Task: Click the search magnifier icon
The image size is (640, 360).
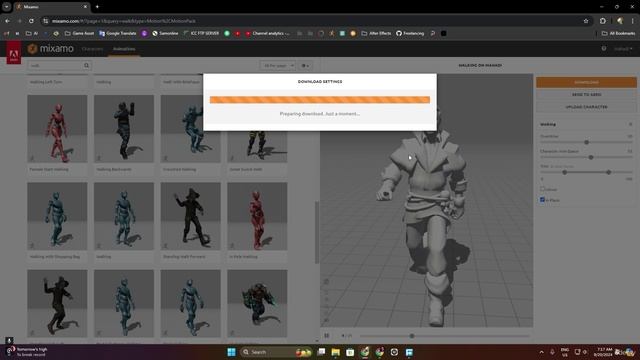Action: pyautogui.click(x=87, y=65)
